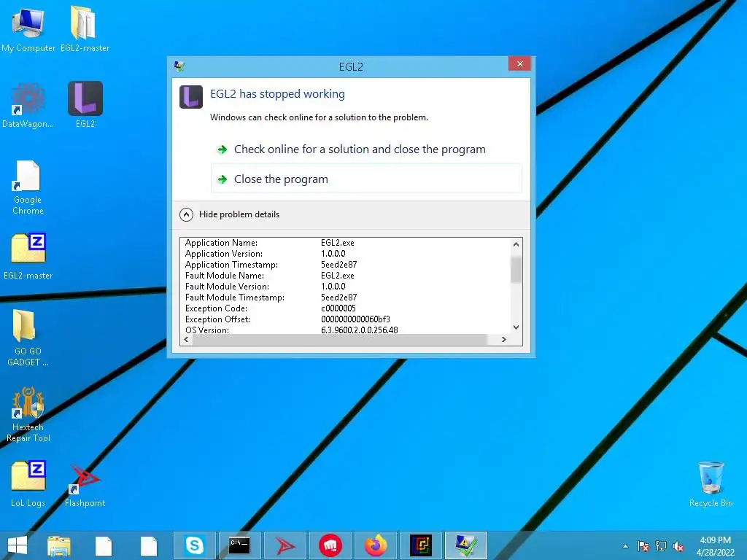Click the Application Name label

(221, 243)
